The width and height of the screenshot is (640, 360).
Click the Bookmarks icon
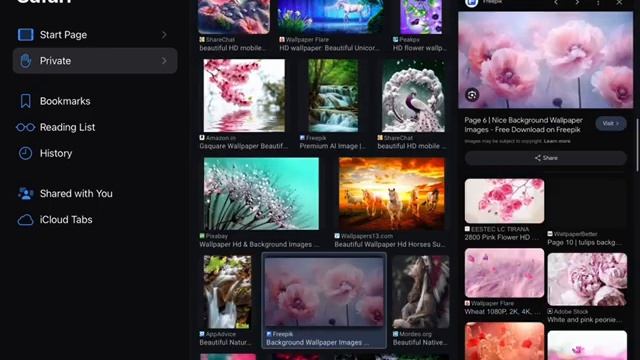click(x=25, y=101)
